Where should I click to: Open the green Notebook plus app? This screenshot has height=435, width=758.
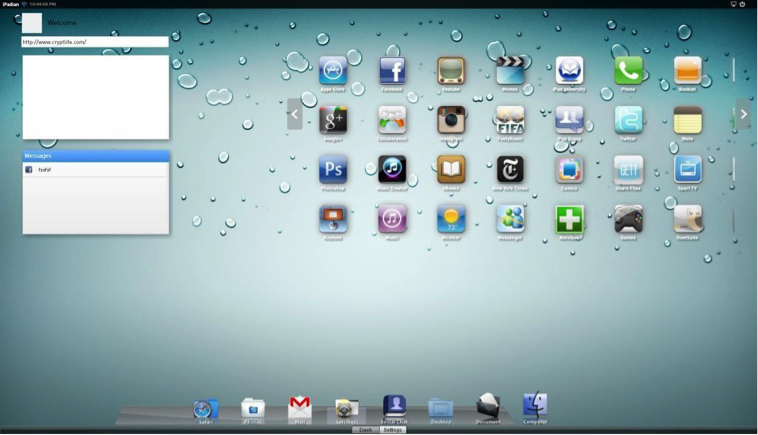[x=569, y=219]
